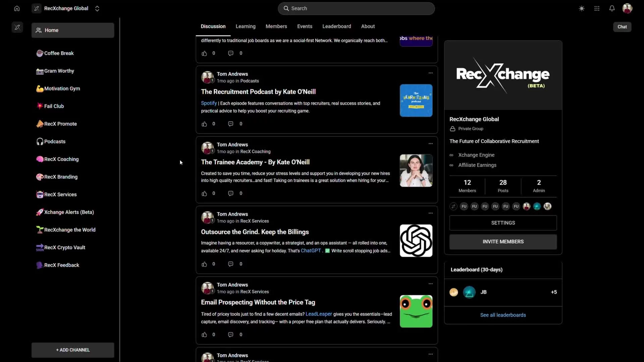
Task: Open the ChatGPT logo thumbnail
Action: (x=416, y=241)
